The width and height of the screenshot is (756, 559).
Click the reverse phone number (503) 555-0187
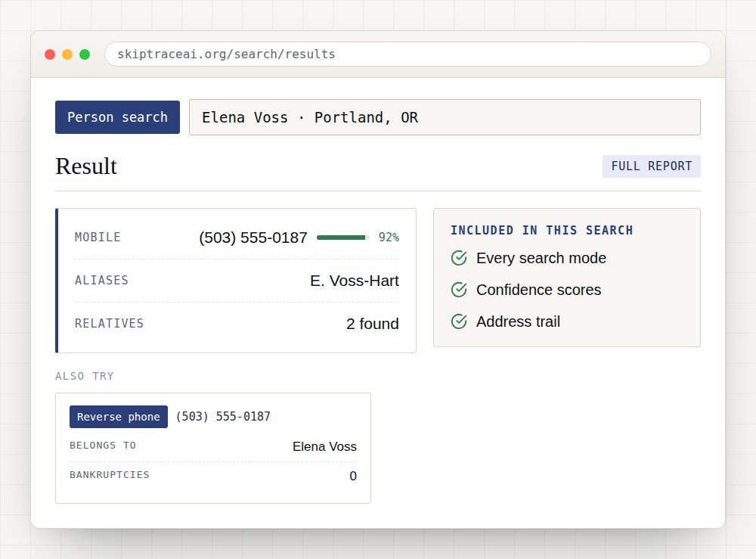click(223, 417)
